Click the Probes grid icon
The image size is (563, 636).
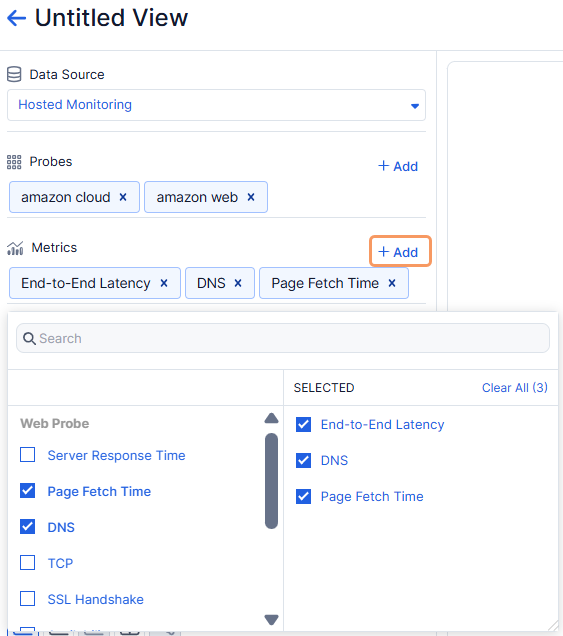(14, 162)
